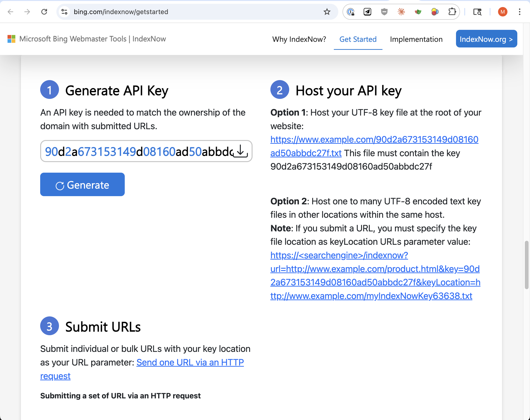Click the paper plane extension icon
This screenshot has height=420, width=530.
click(367, 12)
